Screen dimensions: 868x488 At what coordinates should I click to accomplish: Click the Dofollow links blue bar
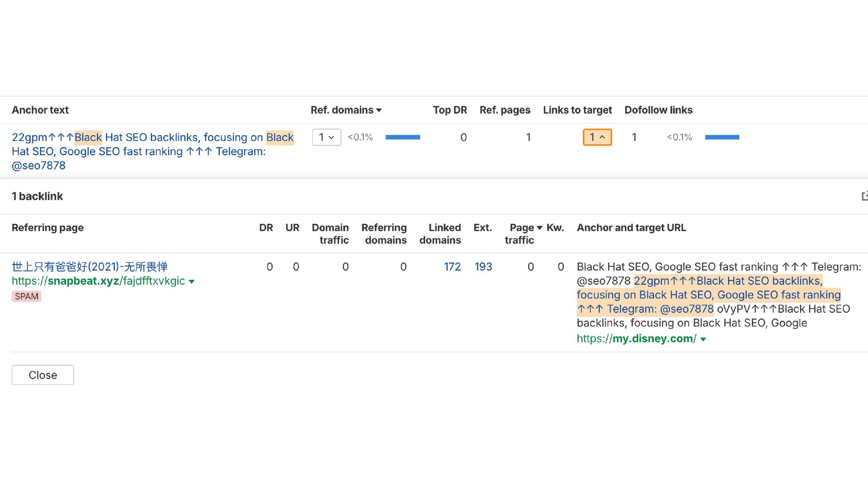tap(722, 137)
